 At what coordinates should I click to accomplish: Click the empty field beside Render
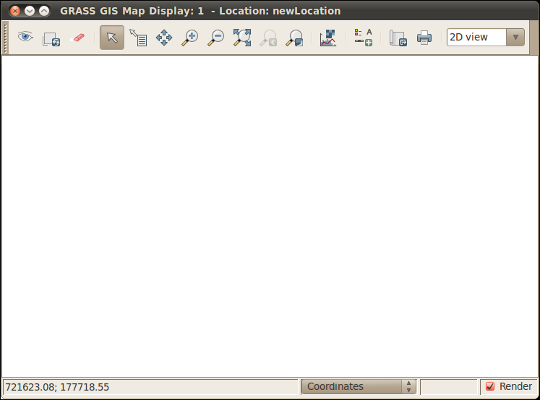click(x=449, y=387)
